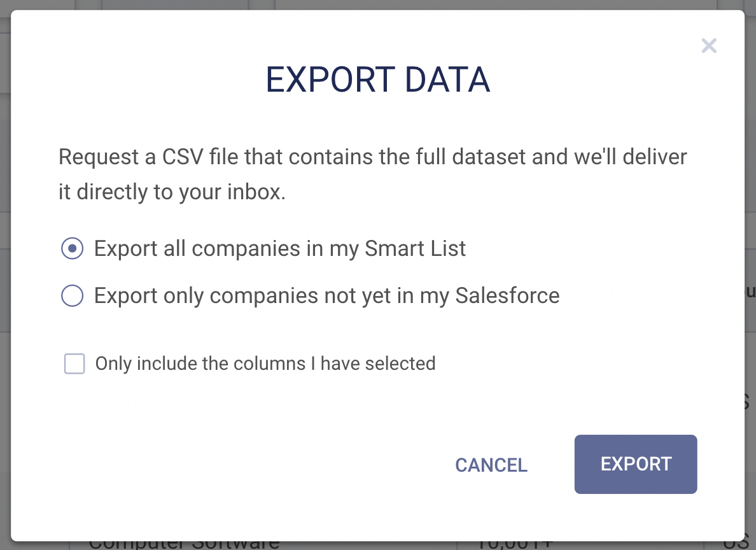
Task: Click the EXPORT button
Action: tap(635, 464)
